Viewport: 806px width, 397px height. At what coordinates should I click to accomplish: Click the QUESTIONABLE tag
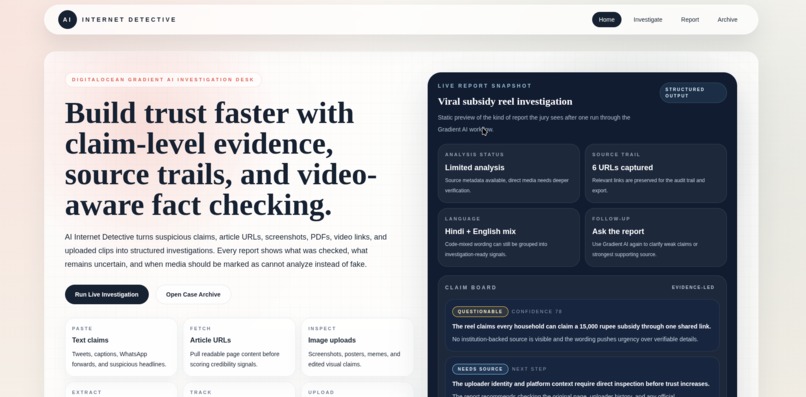[480, 312]
